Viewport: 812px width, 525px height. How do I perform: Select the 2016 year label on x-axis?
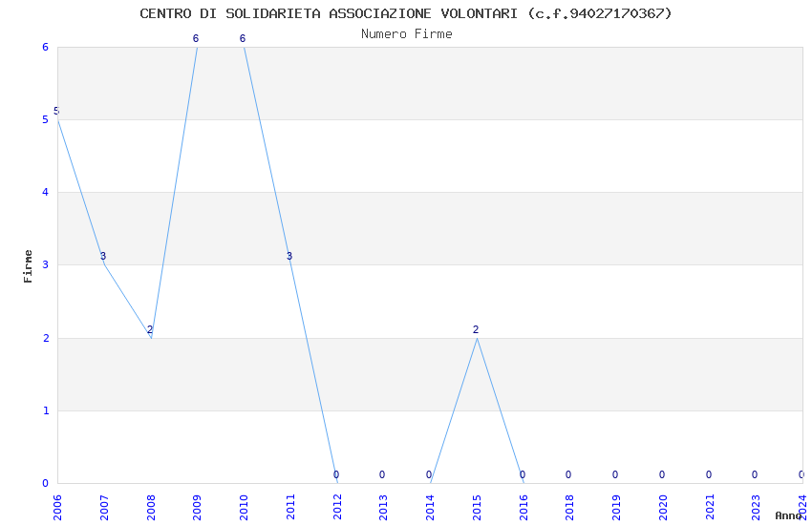coord(524,507)
